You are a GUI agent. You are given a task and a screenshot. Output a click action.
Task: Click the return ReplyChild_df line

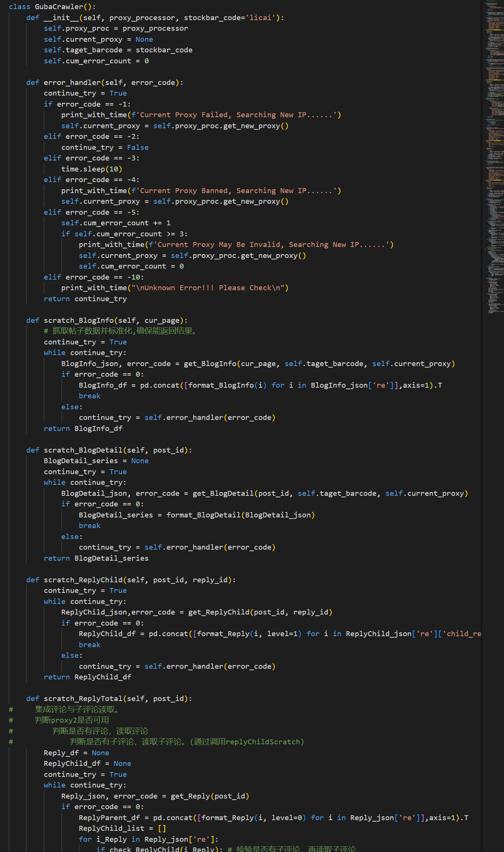click(87, 677)
